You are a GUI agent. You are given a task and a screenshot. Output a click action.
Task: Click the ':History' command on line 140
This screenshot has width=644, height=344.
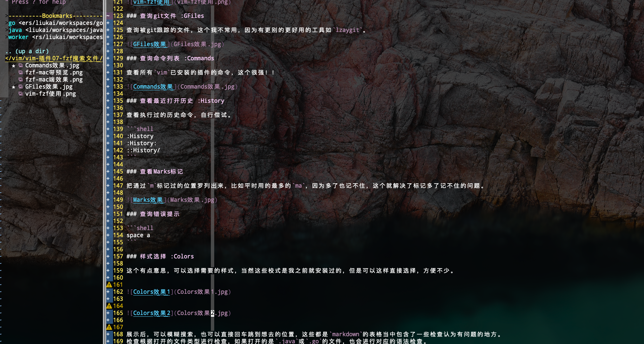point(140,136)
